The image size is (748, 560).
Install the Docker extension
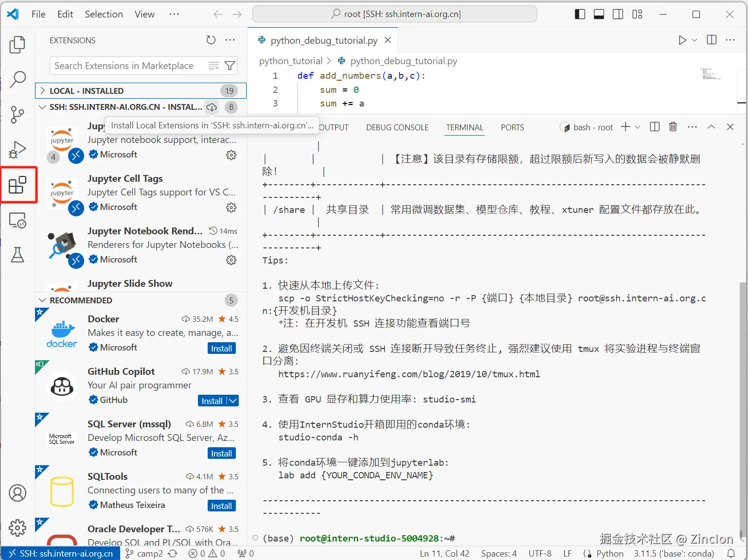coord(221,348)
